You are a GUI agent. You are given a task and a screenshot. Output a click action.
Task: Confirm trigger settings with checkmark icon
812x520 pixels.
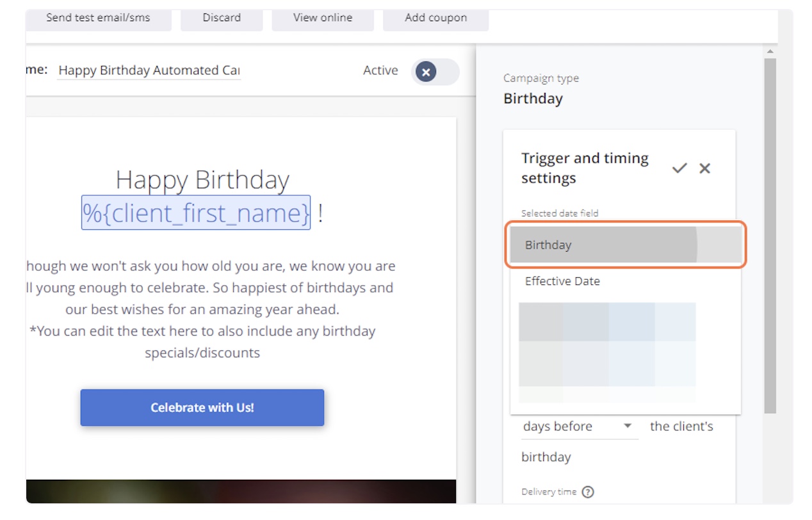point(679,168)
